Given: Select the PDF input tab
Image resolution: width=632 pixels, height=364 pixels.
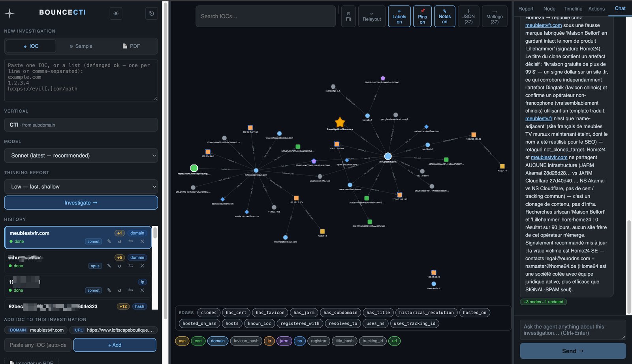Looking at the screenshot, I should tap(132, 46).
